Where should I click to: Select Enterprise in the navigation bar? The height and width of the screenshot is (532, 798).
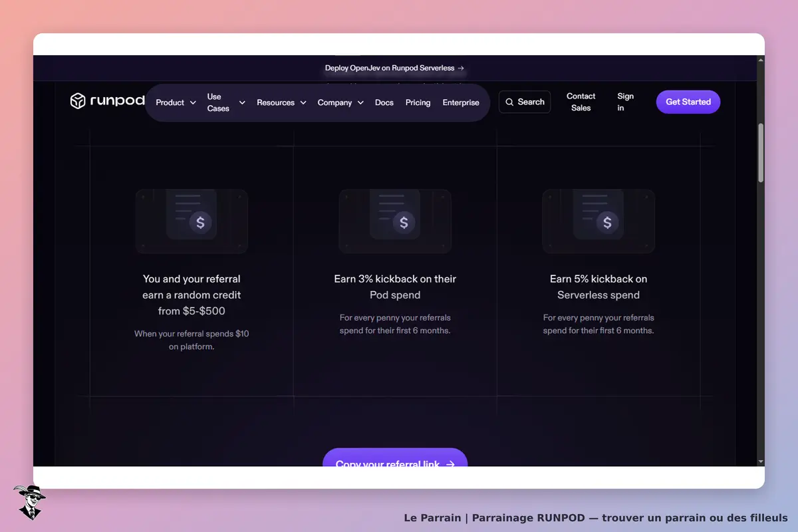pos(461,102)
